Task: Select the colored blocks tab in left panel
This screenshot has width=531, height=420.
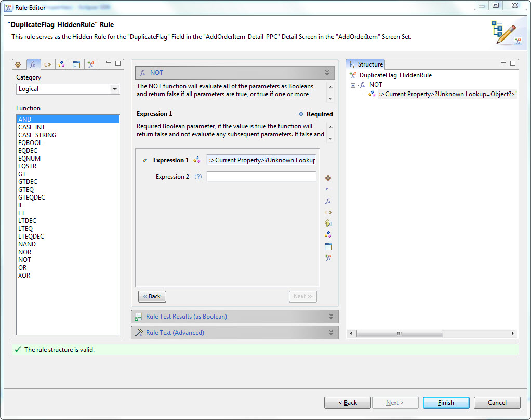Action: (x=62, y=64)
